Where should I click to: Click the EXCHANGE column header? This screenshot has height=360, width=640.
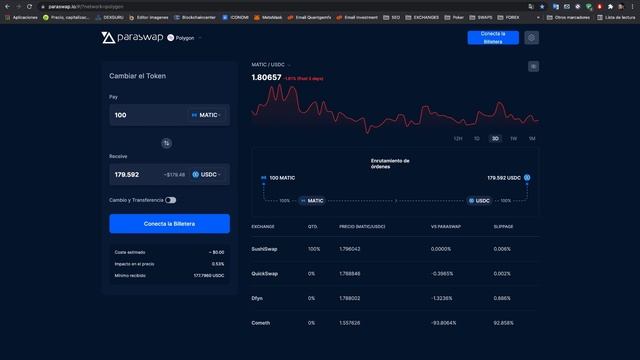pyautogui.click(x=263, y=227)
